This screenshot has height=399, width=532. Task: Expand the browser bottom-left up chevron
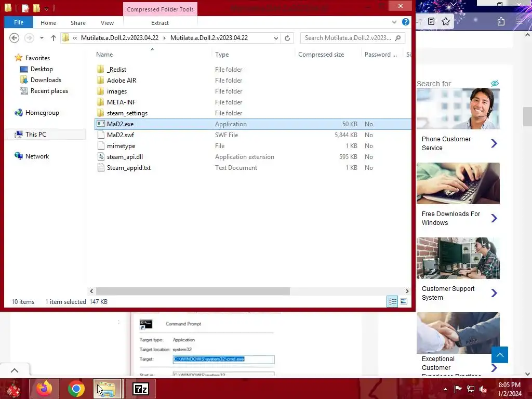[x=15, y=370]
